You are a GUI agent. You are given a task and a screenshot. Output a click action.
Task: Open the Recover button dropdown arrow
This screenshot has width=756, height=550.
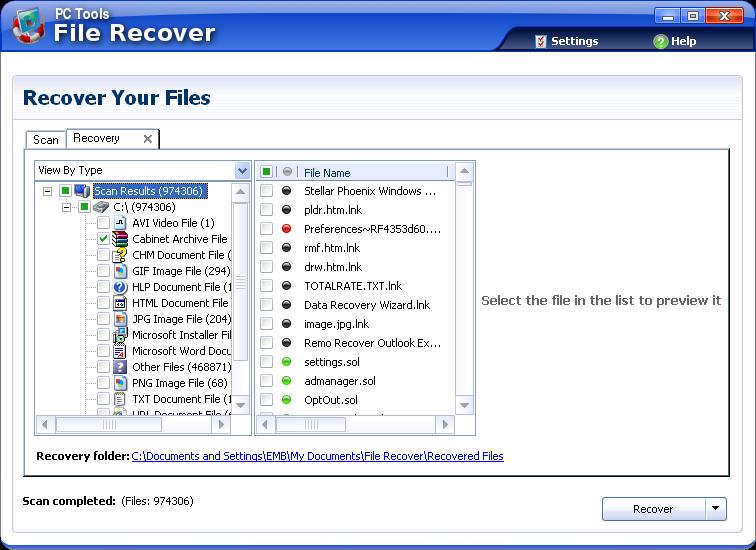pos(716,509)
